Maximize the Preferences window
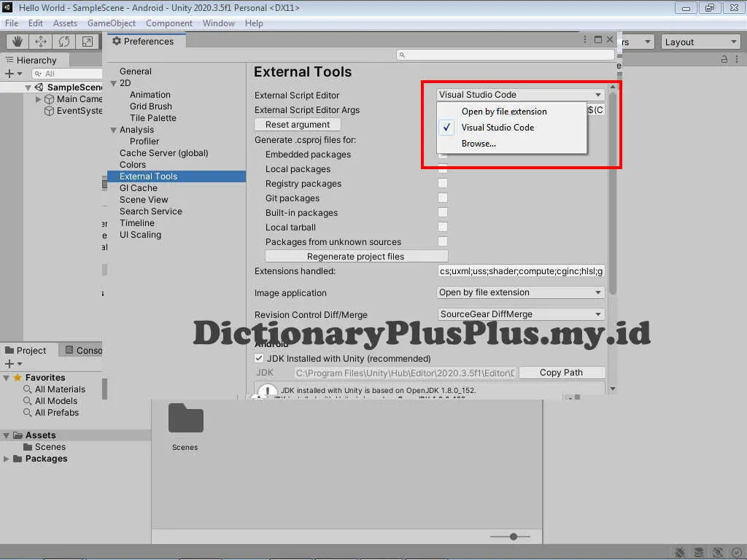 coord(598,39)
